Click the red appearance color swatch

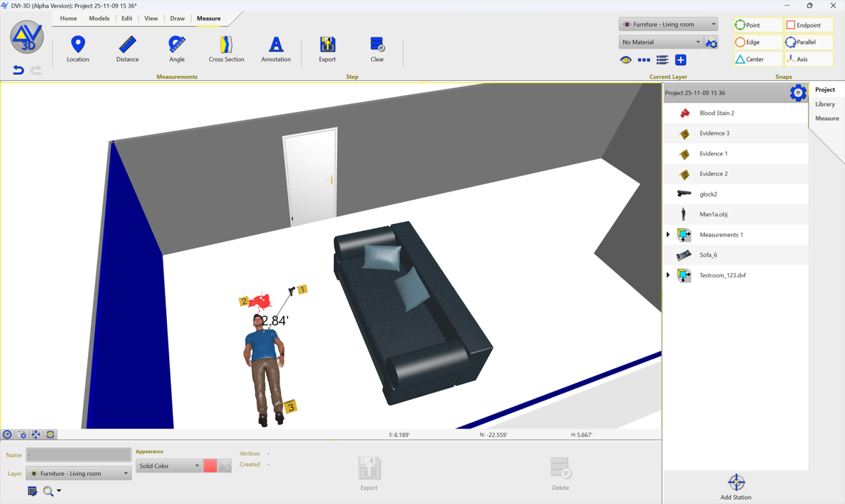(x=210, y=466)
